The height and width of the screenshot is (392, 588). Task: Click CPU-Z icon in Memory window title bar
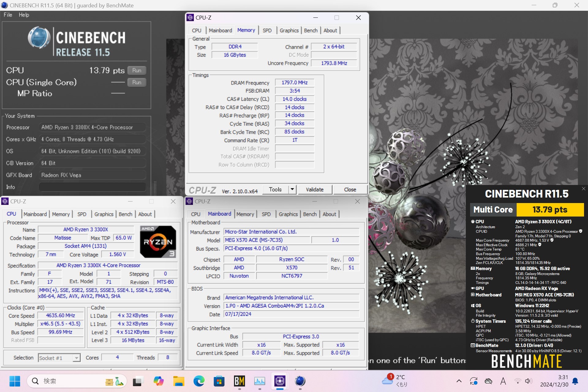(x=190, y=17)
